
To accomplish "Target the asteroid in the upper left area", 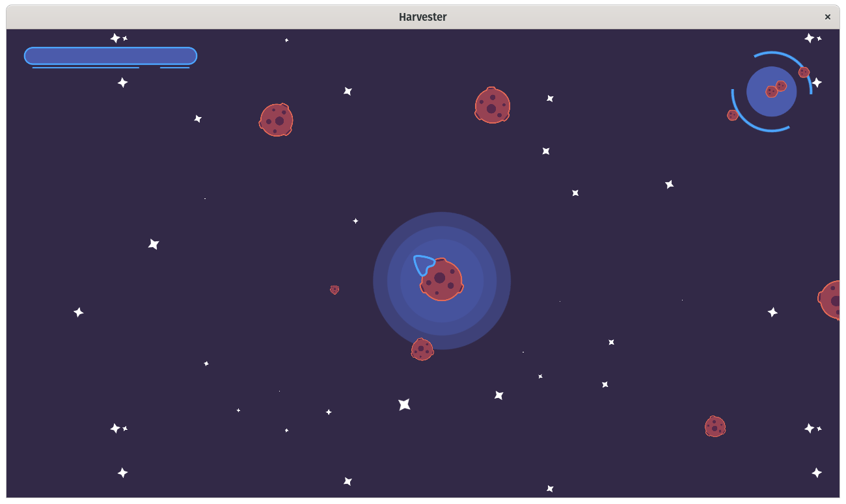I will [x=277, y=120].
